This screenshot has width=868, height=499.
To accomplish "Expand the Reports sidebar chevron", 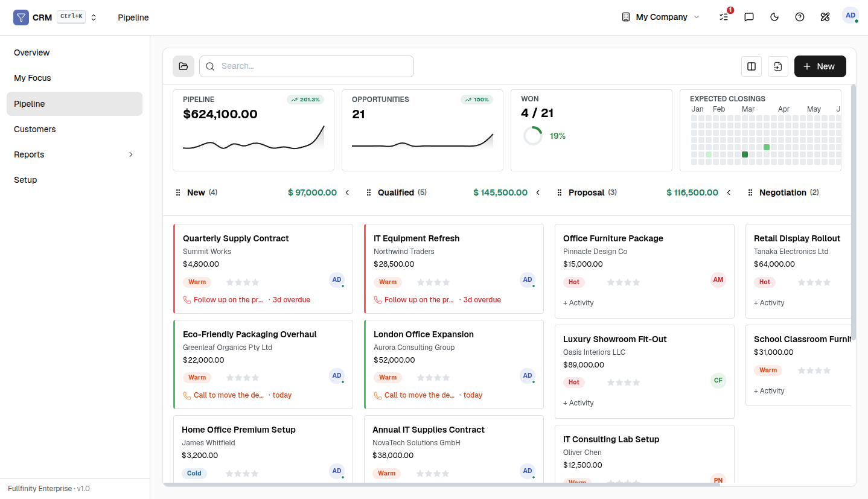I will pos(131,154).
